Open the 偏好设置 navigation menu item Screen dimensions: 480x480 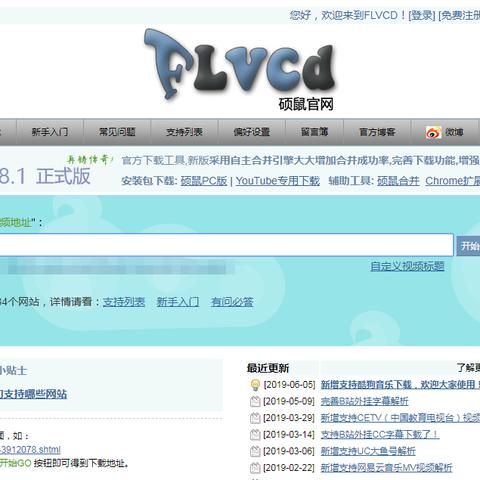coord(252,132)
